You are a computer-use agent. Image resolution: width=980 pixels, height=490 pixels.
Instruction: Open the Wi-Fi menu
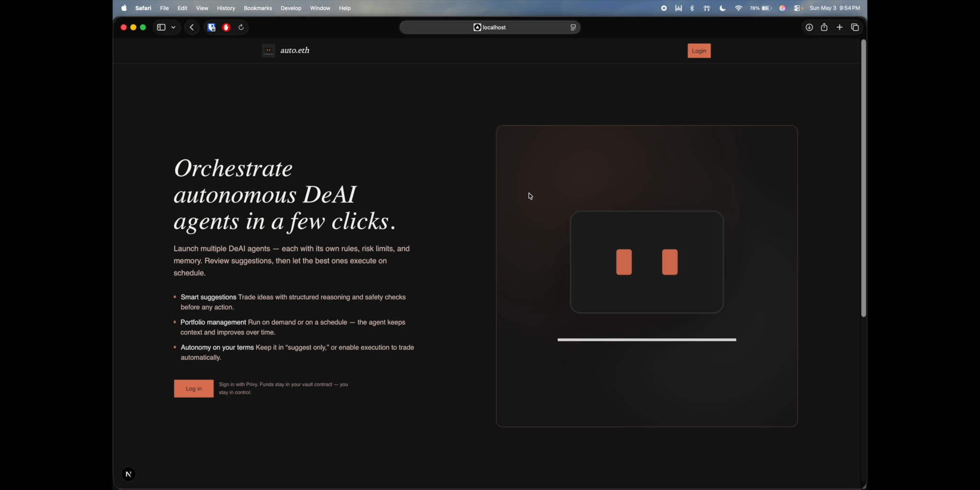point(738,8)
